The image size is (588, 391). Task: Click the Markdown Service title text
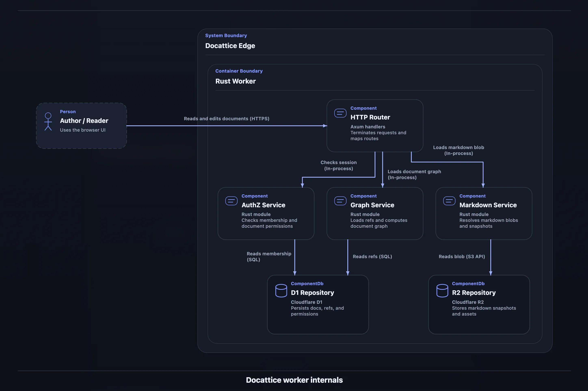coord(488,205)
